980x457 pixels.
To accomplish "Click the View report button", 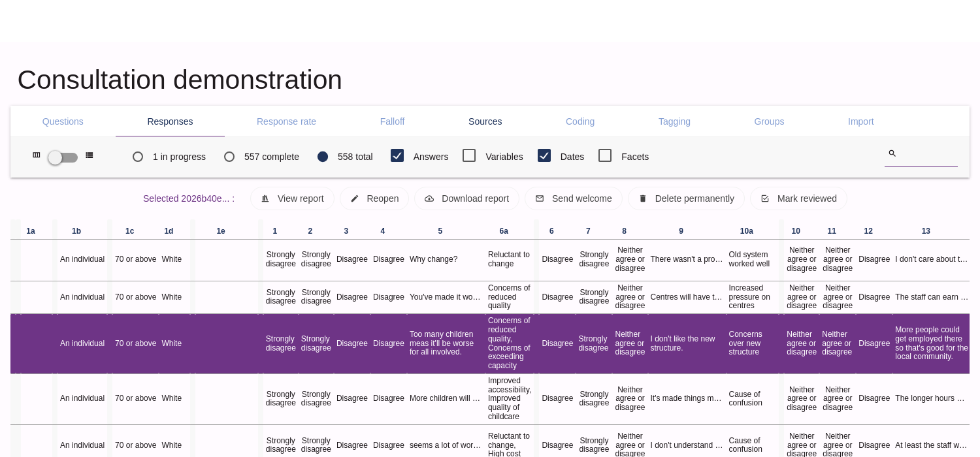I will 292,198.
